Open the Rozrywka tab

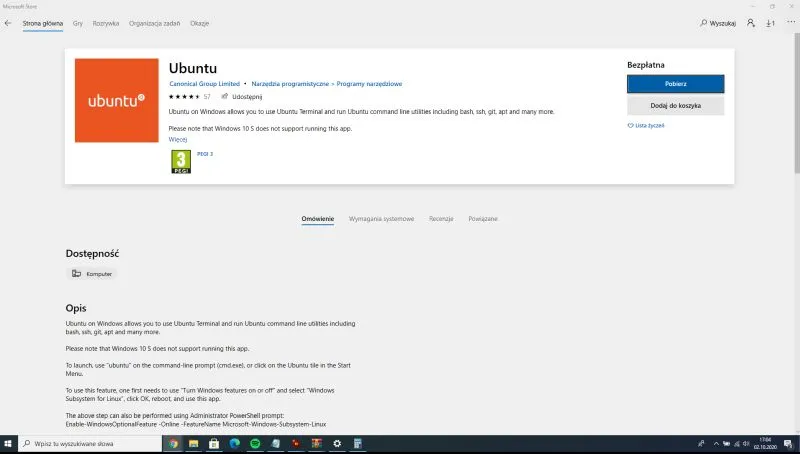pos(106,23)
